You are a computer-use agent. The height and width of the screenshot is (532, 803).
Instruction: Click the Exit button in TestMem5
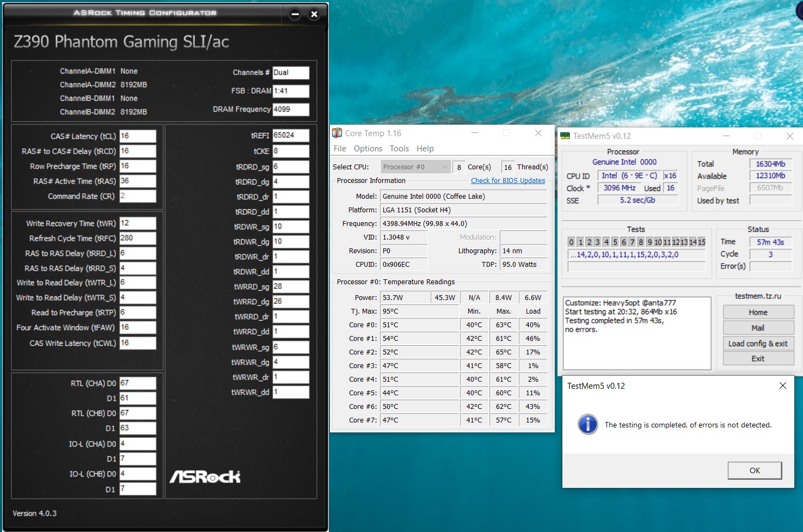758,359
